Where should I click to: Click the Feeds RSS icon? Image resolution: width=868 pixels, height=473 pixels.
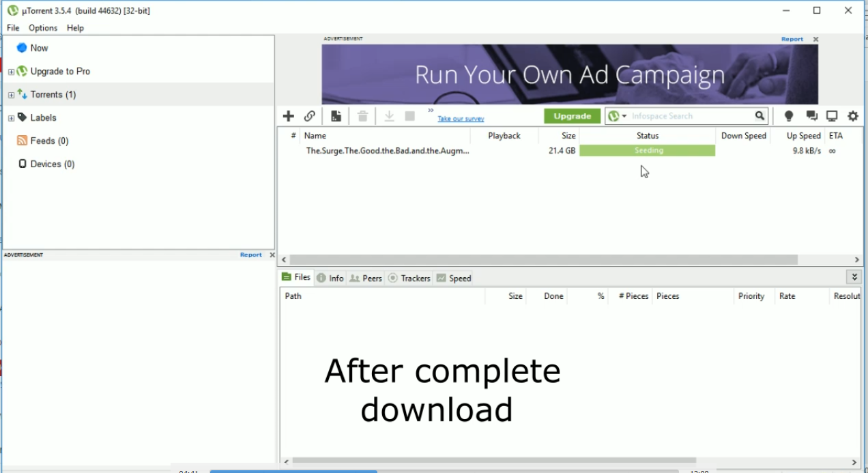(22, 141)
